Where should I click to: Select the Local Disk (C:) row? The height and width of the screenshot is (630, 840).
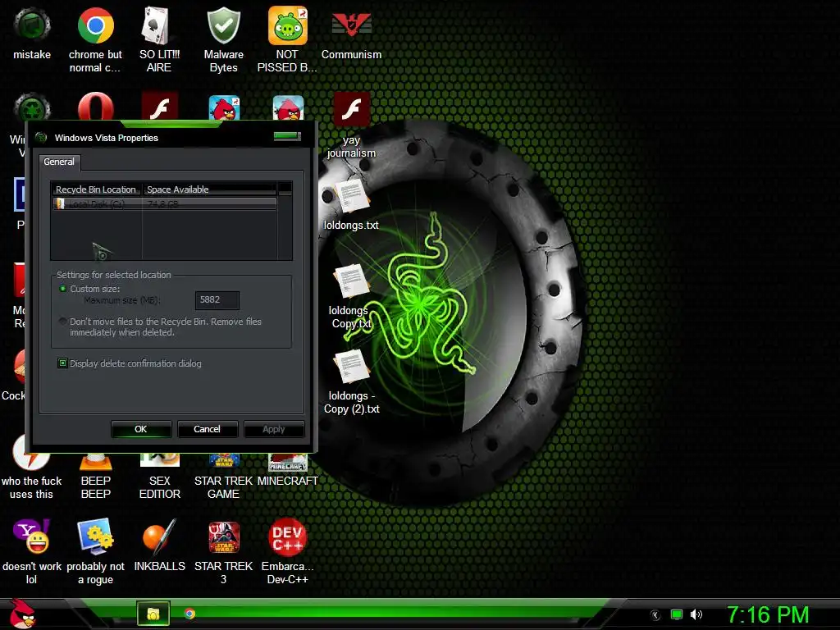[x=164, y=203]
